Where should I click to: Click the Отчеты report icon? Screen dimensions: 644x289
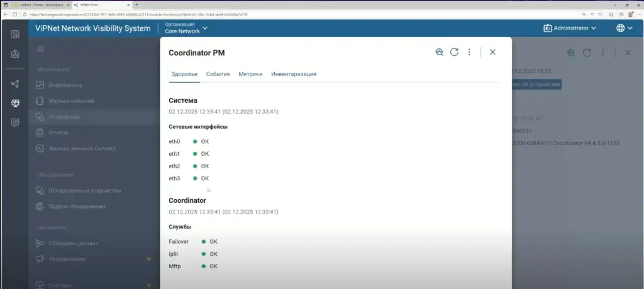pyautogui.click(x=40, y=133)
